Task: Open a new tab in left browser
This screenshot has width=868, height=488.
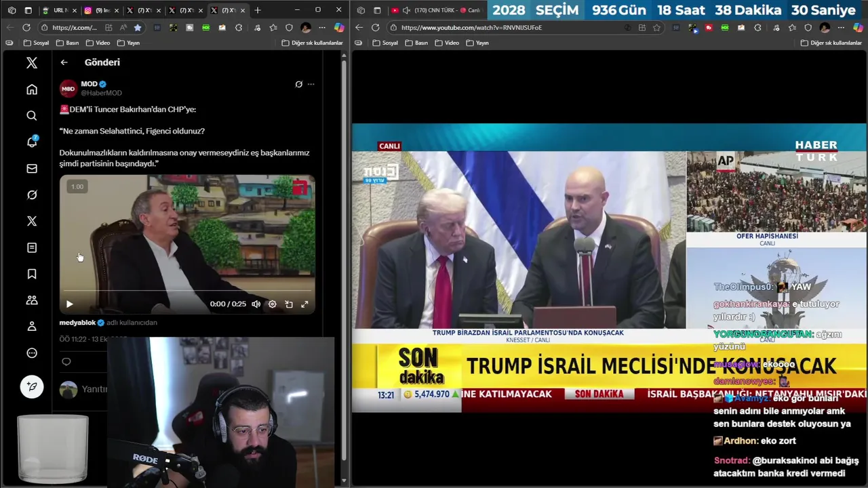Action: [x=258, y=10]
